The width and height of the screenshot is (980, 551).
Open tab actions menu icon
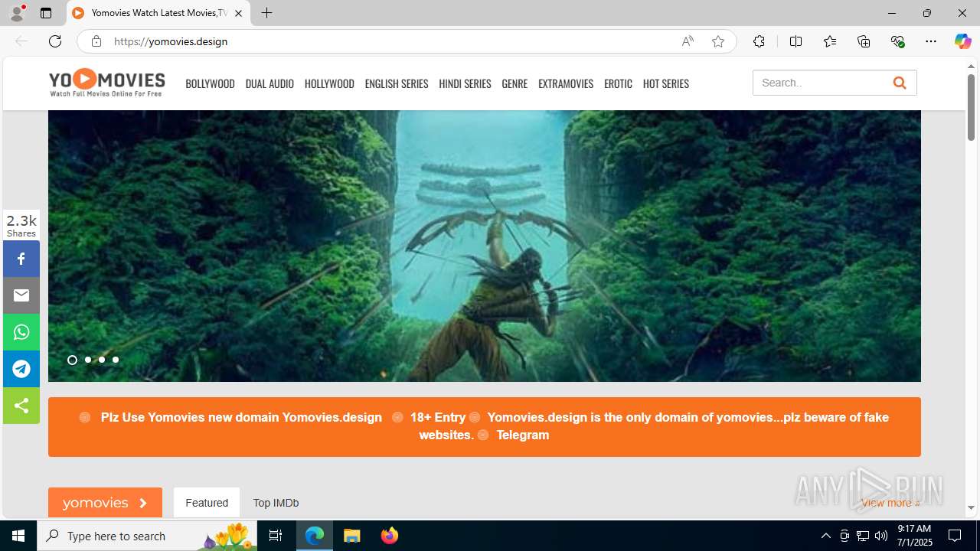(x=46, y=13)
